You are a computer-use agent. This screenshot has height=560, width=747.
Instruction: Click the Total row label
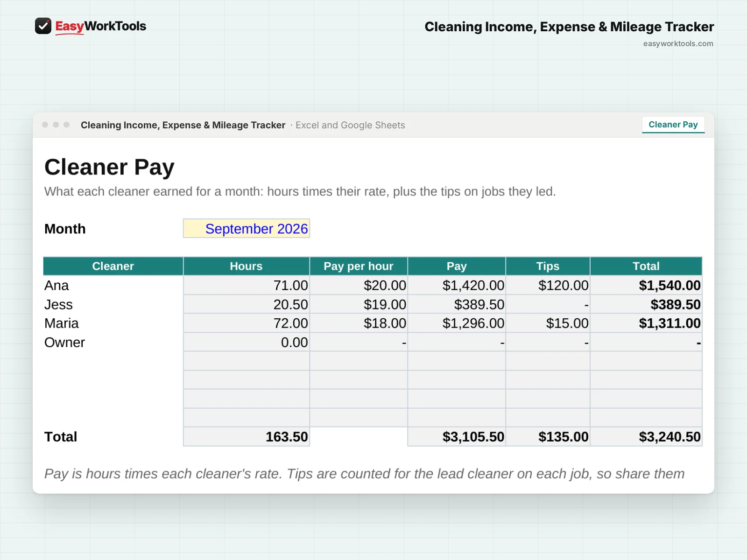click(x=61, y=437)
